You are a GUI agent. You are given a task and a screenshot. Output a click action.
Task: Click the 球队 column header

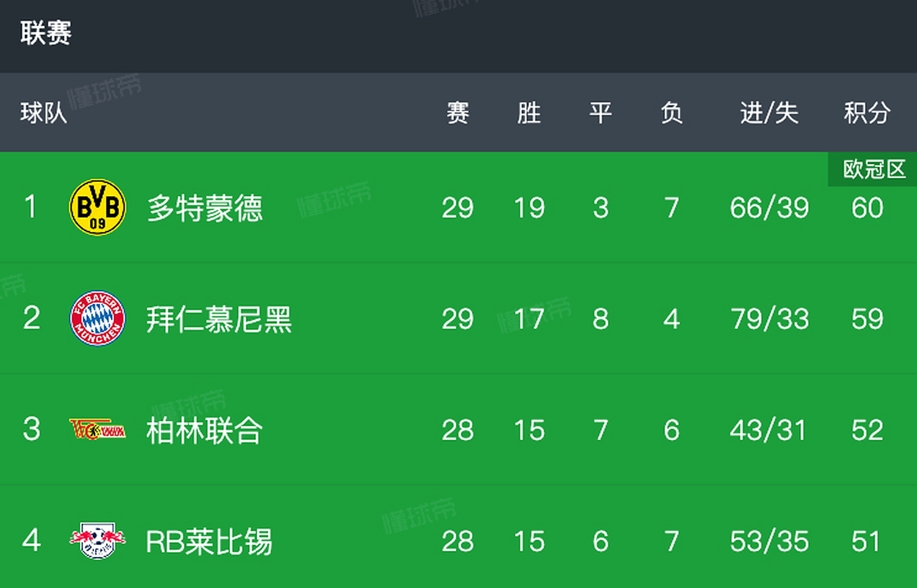click(44, 113)
